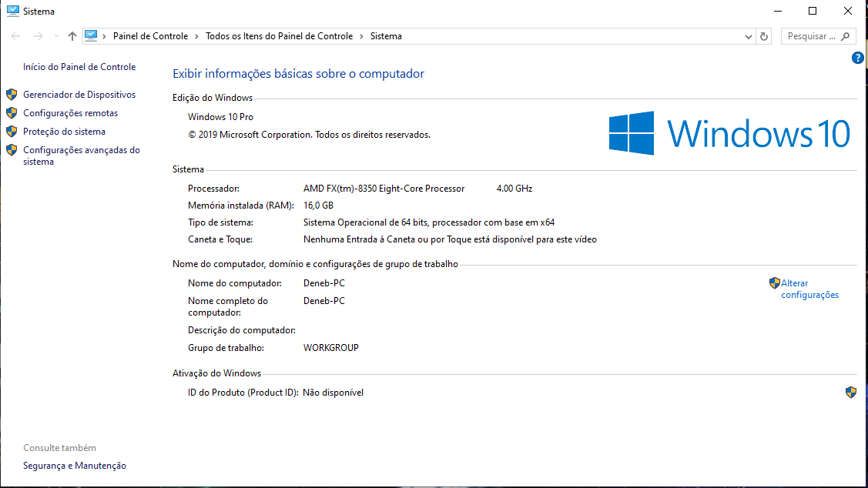The width and height of the screenshot is (868, 488).
Task: Select AMD FX(tm)-8350 Eight-Core Processor text
Action: point(384,189)
